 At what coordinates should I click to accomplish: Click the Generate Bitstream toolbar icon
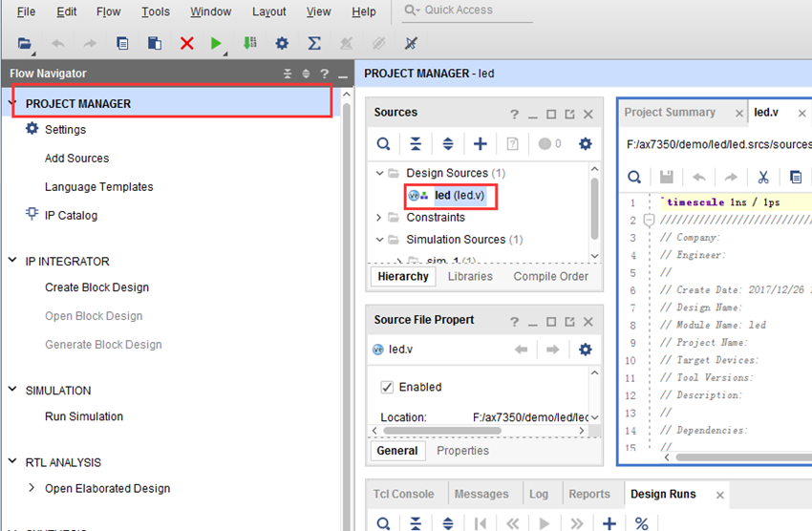[x=250, y=43]
